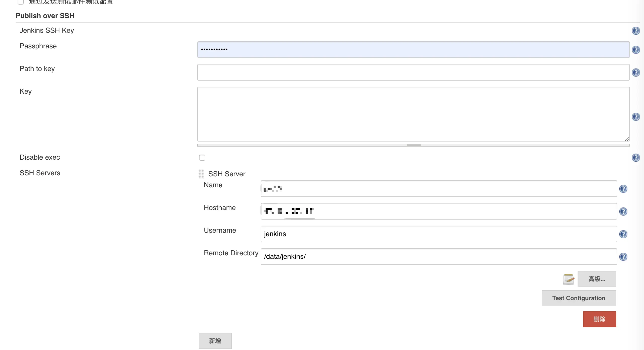Screen dimensions: 644x350
Task: Open help for Jenkins SSH Key
Action: (x=636, y=31)
